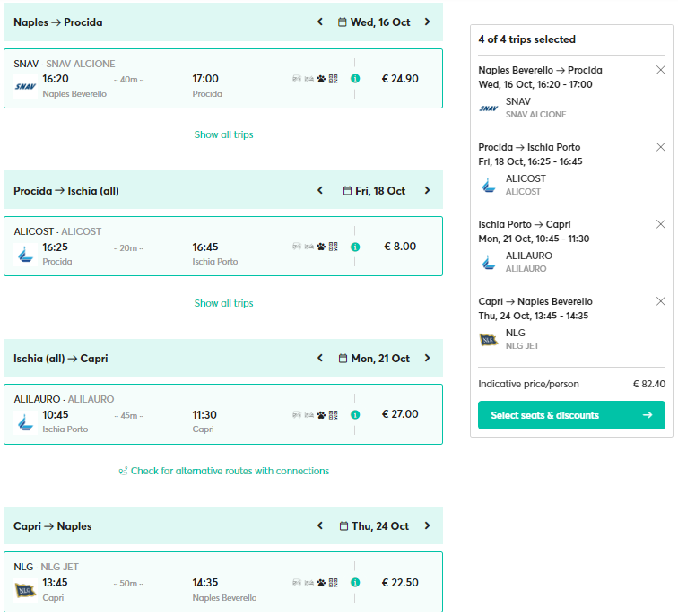Remove Procida → Ischia Porto from selection

(660, 147)
